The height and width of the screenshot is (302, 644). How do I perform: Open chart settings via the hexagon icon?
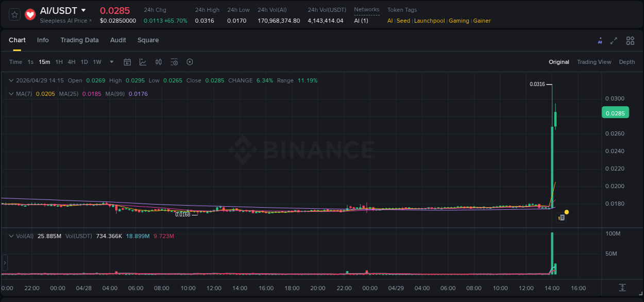[x=190, y=62]
